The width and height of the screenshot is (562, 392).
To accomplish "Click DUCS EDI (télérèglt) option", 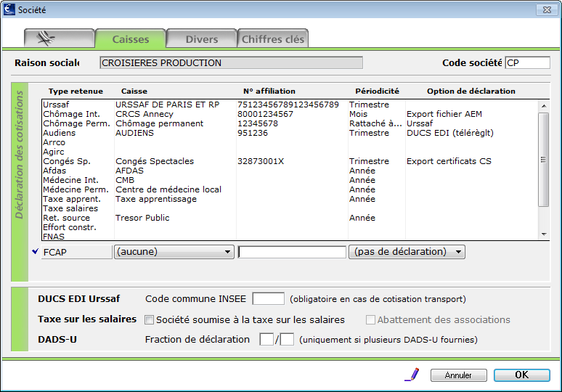I will (450, 133).
